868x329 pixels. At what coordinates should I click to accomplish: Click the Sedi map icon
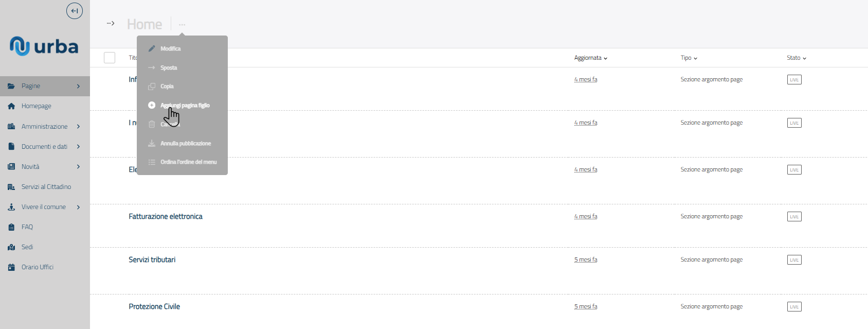click(11, 247)
